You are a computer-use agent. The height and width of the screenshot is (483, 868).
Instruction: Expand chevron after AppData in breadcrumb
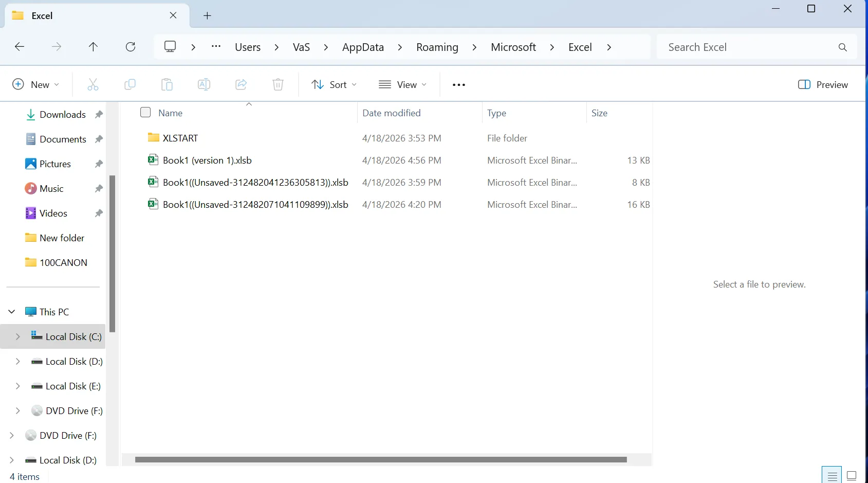point(400,47)
